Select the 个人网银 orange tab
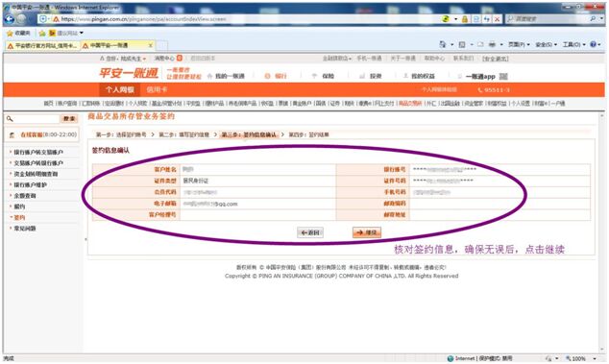The height and width of the screenshot is (364, 609). [120, 90]
